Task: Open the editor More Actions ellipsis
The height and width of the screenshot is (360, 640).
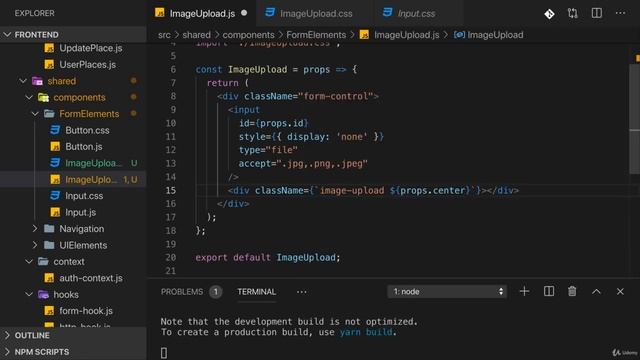Action: coord(620,13)
